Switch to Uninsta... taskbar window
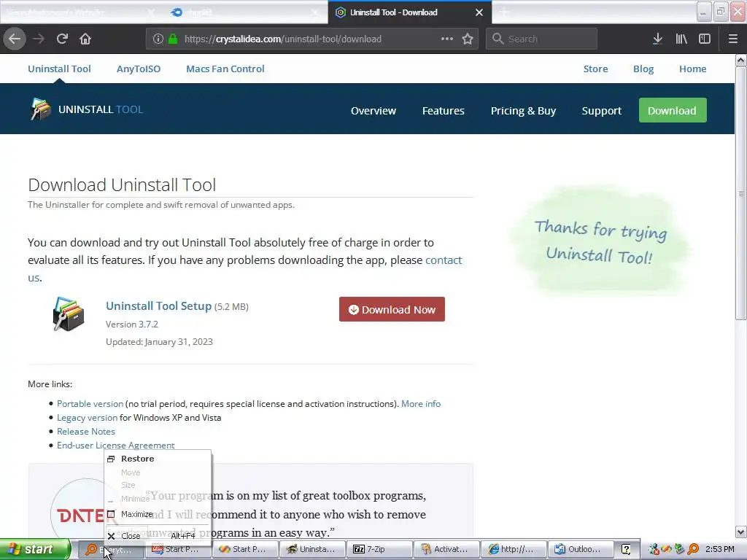Image resolution: width=747 pixels, height=560 pixels. click(x=311, y=549)
